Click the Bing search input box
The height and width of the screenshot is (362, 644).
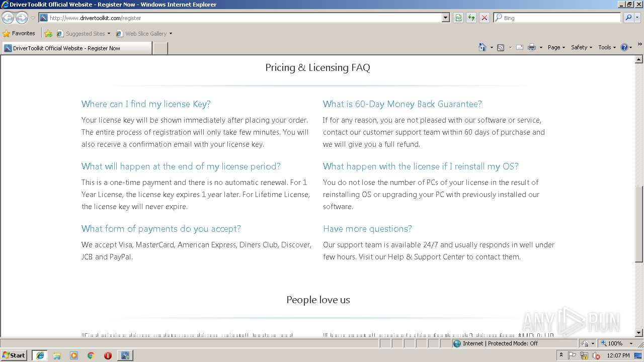(558, 18)
